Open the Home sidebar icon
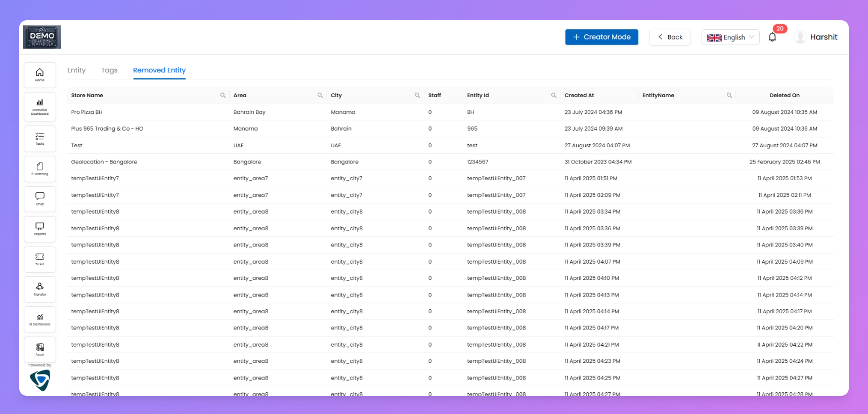Image resolution: width=868 pixels, height=414 pixels. click(x=39, y=75)
